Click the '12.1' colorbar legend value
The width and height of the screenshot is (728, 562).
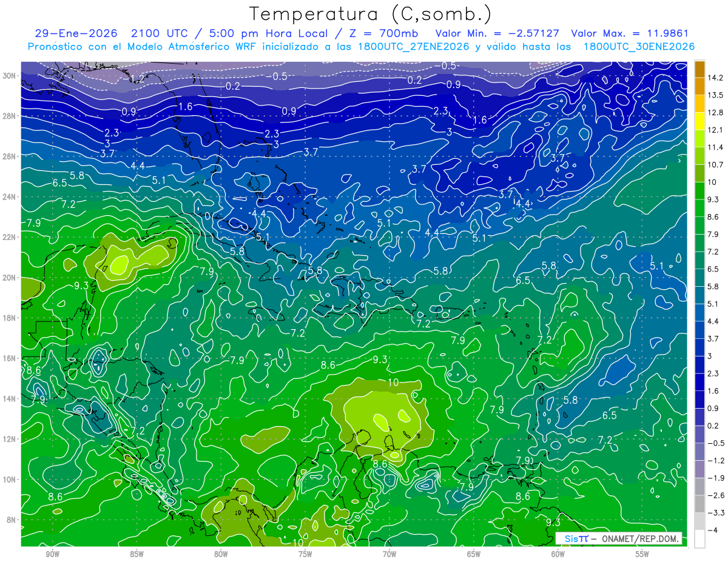[715, 130]
